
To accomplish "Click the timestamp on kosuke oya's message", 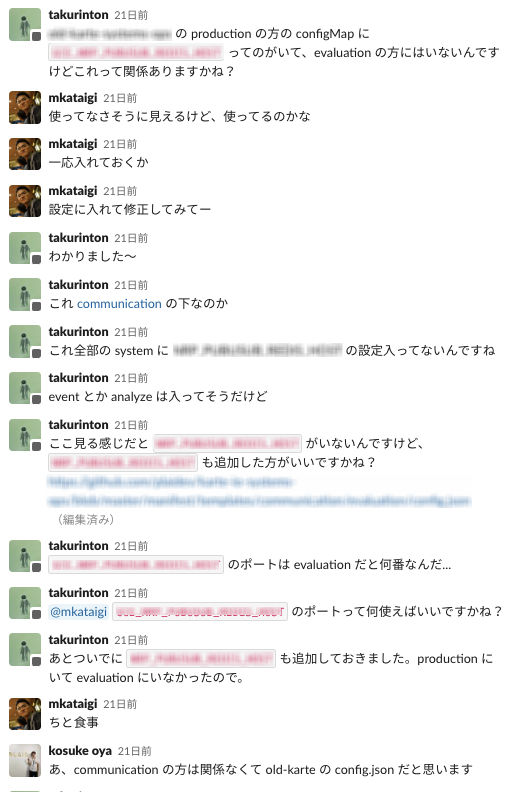I will (134, 751).
